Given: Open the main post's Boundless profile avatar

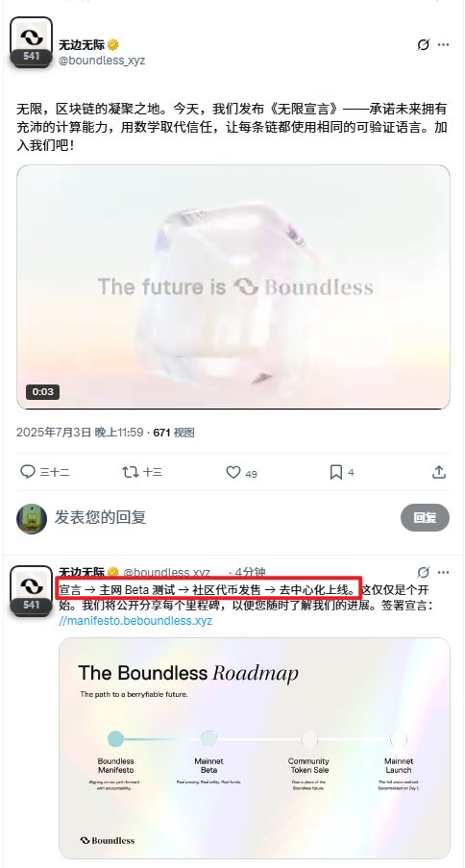Looking at the screenshot, I should (x=31, y=42).
